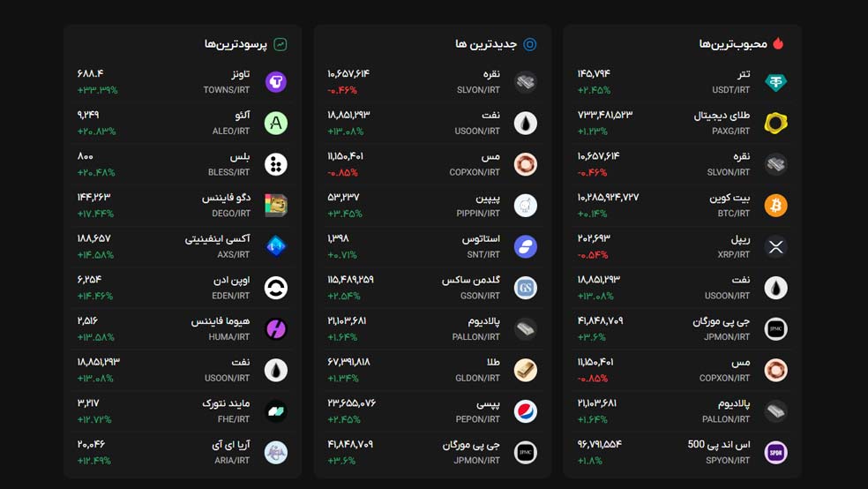Open the TOWNS purple coin icon
The height and width of the screenshot is (489, 868).
pyautogui.click(x=276, y=82)
